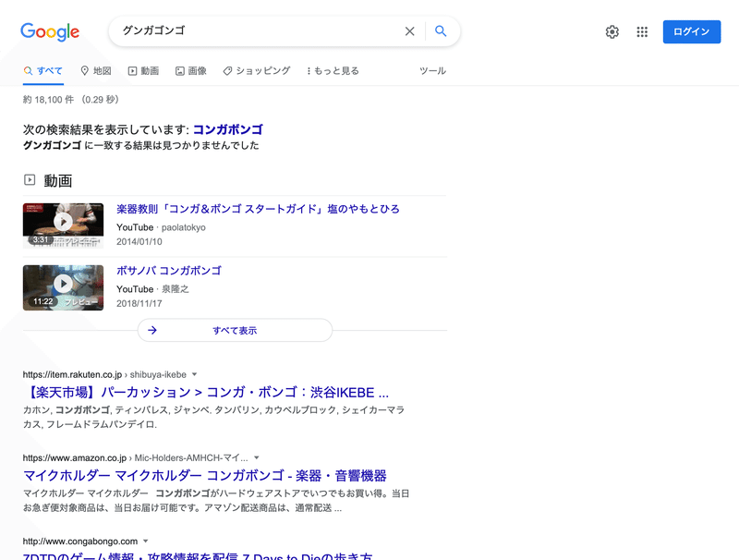This screenshot has height=560, width=739.
Task: Open the Google apps grid icon
Action: coord(642,32)
